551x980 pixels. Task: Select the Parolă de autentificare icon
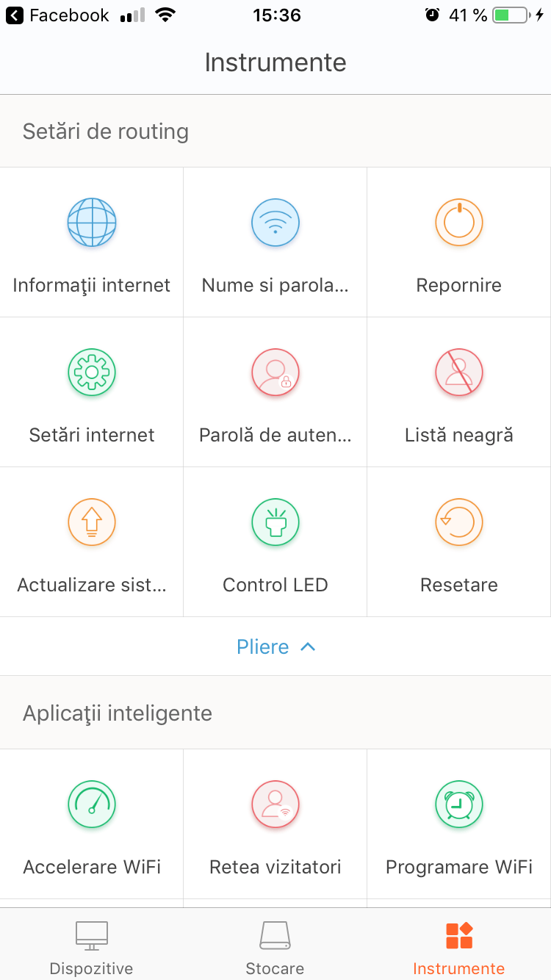(x=275, y=372)
